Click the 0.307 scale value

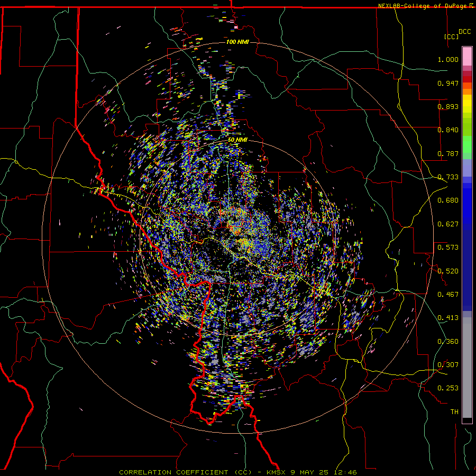448,365
